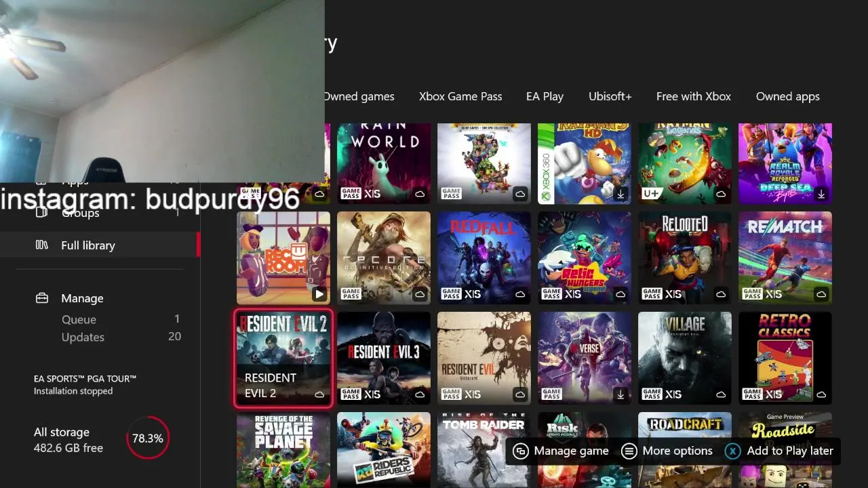
Task: Open Resident Evil 7 Biohazard tile
Action: pos(484,359)
